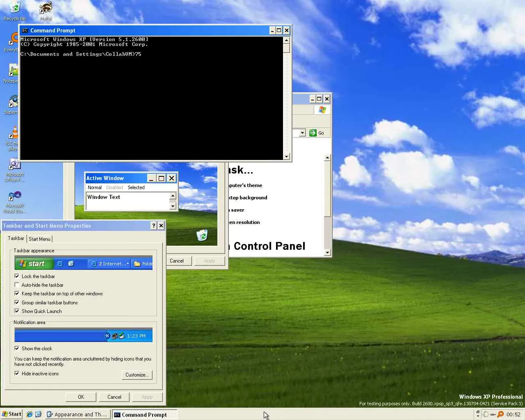Open the 'top background' task link

[x=248, y=198]
